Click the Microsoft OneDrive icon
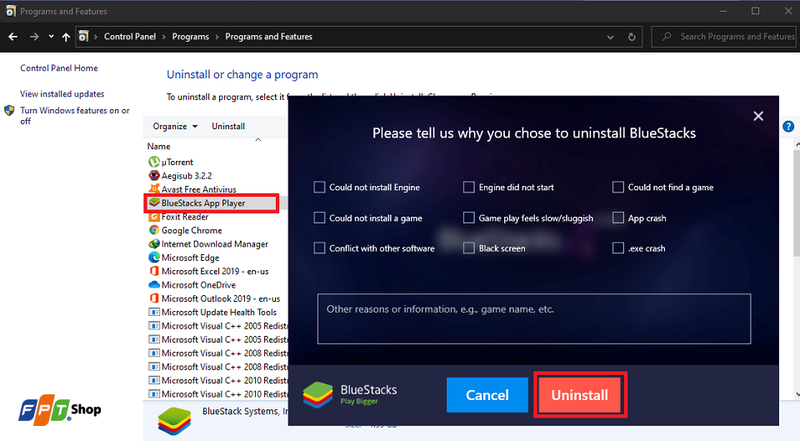Screen dimensions: 800x441 point(154,285)
